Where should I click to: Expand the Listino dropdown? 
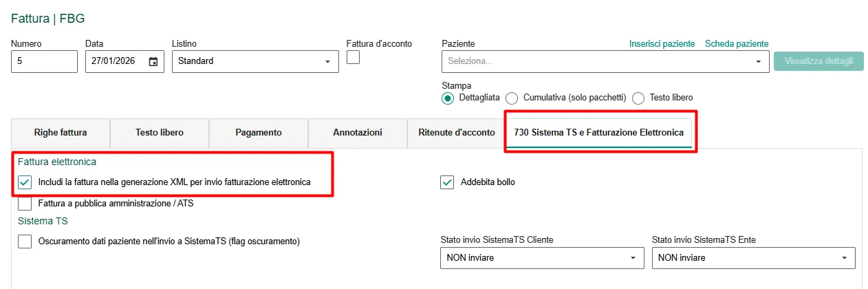[x=327, y=61]
